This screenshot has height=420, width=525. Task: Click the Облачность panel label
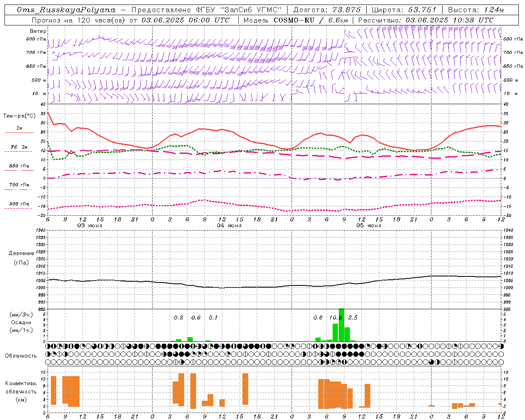coord(21,356)
